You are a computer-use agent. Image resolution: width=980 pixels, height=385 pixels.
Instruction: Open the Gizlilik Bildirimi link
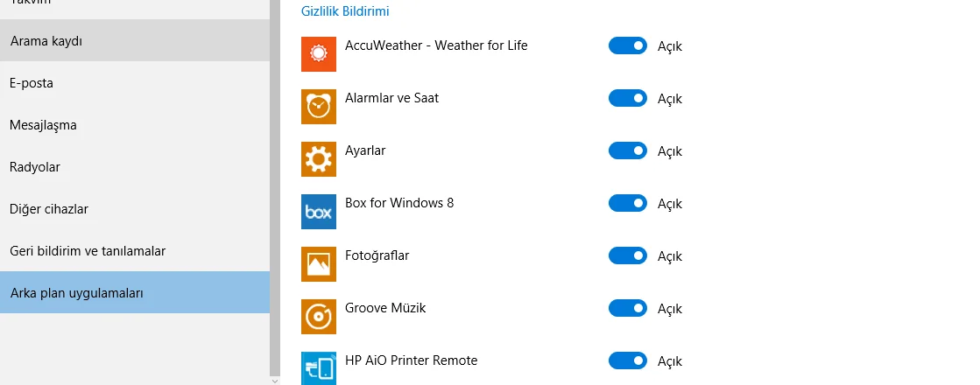click(345, 11)
